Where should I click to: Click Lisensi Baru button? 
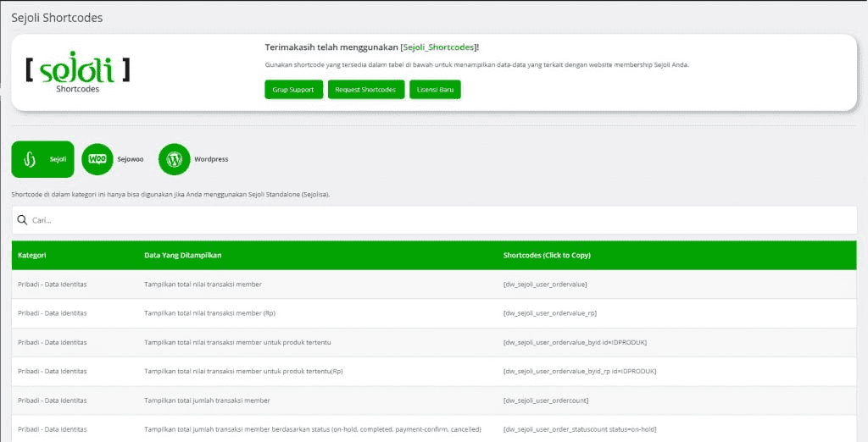click(435, 90)
